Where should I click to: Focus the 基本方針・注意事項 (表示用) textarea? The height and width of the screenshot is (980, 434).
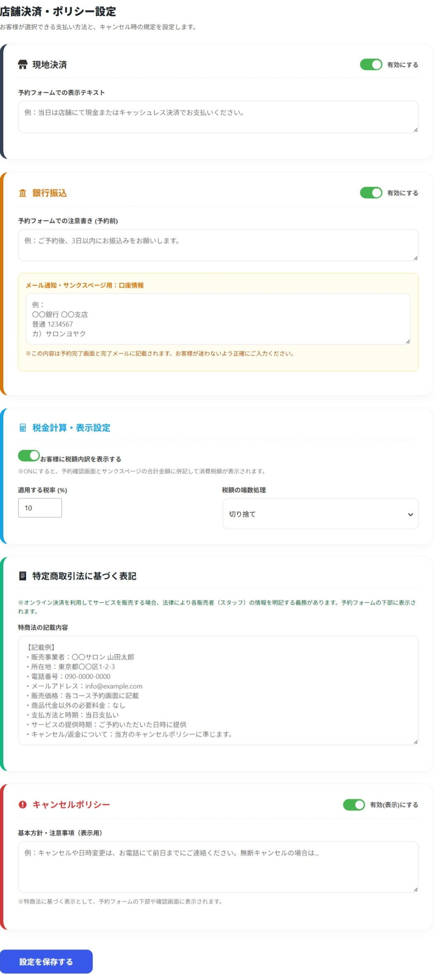pyautogui.click(x=218, y=867)
